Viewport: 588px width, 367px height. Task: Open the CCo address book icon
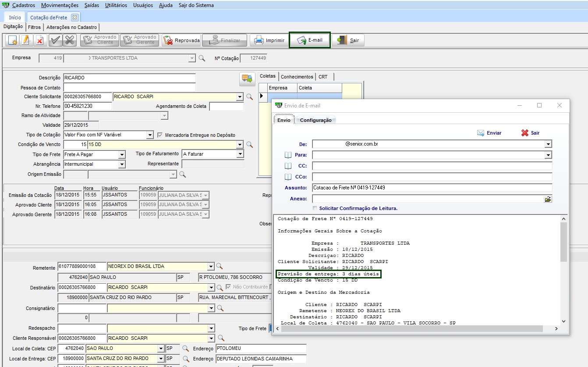coord(288,177)
